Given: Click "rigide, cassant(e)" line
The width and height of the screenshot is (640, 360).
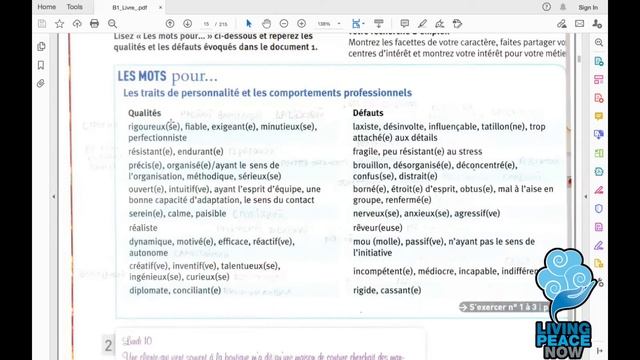Looking at the screenshot, I should [387, 290].
